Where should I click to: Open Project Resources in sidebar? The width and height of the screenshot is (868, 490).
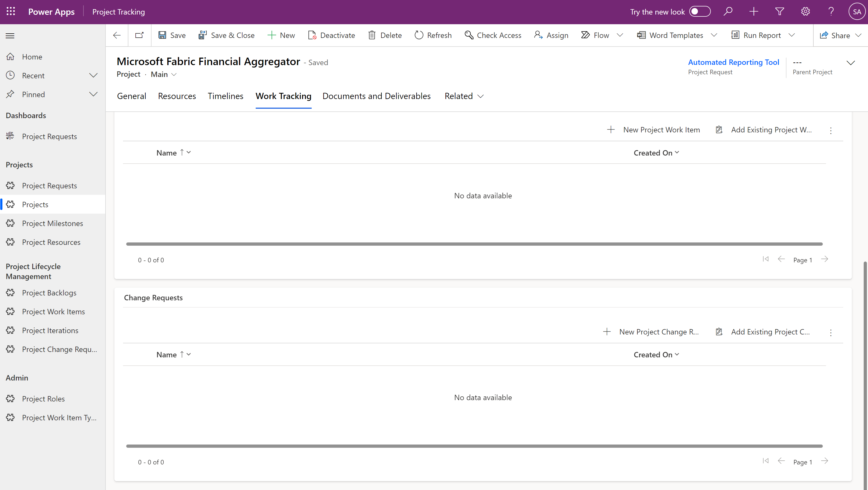click(x=52, y=242)
